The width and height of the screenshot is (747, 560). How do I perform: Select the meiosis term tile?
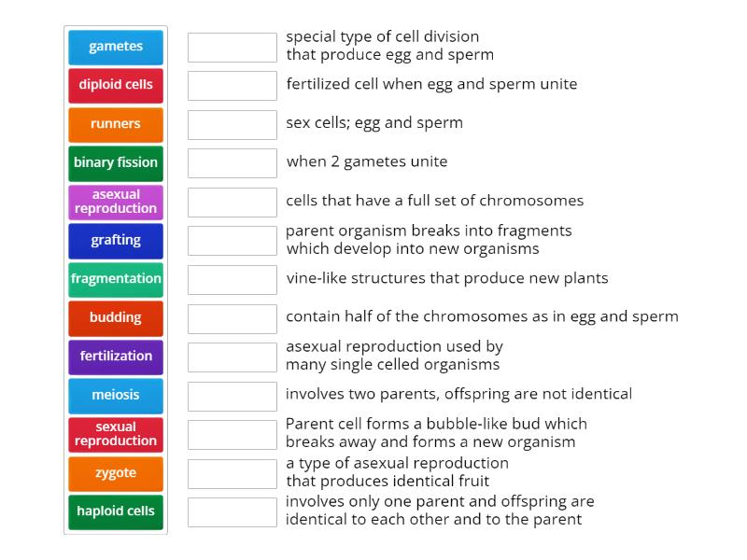[116, 396]
